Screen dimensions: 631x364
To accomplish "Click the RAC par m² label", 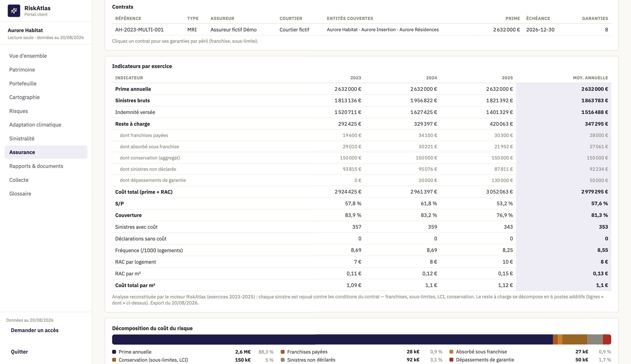I will [x=128, y=273].
